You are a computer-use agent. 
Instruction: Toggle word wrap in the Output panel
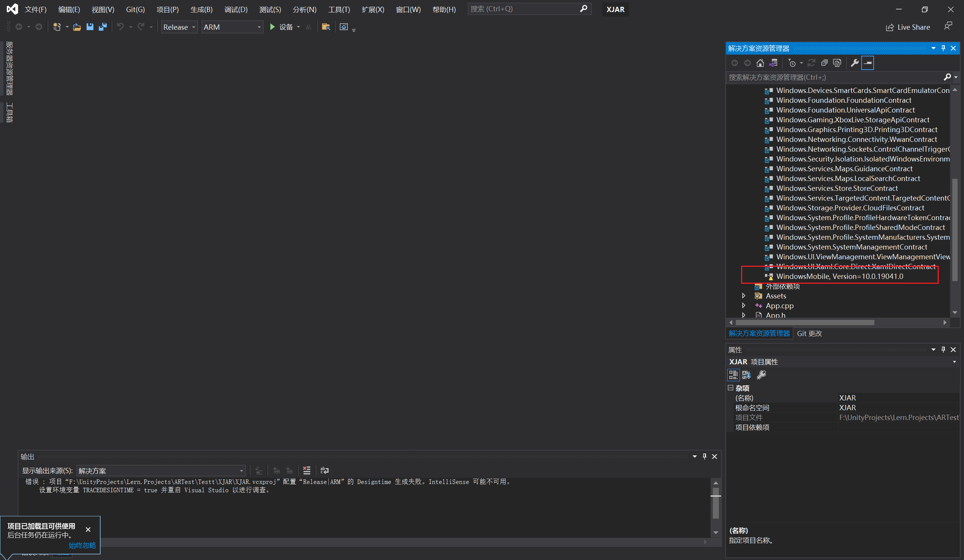(324, 470)
